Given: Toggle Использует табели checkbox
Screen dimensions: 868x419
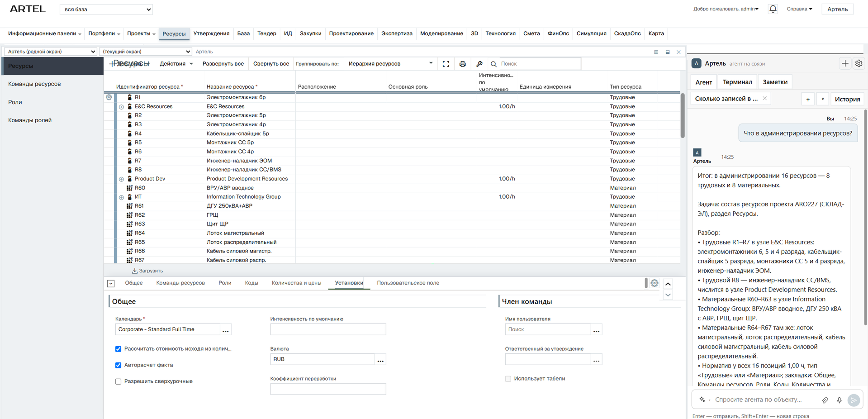Looking at the screenshot, I should 508,379.
